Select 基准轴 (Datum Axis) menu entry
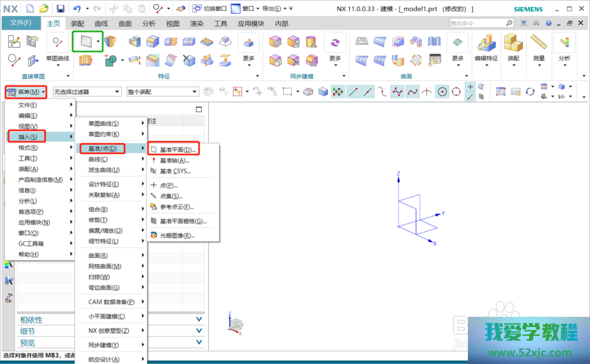 click(x=174, y=160)
